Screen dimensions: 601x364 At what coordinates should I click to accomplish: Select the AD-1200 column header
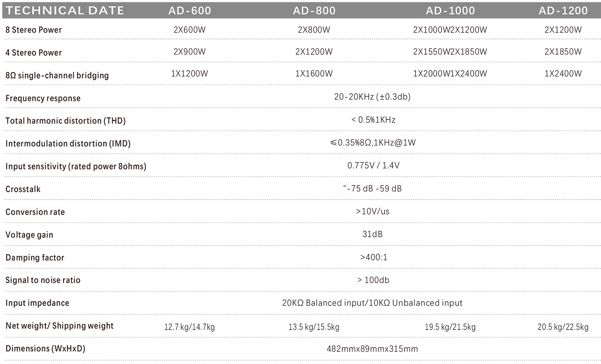(x=563, y=11)
